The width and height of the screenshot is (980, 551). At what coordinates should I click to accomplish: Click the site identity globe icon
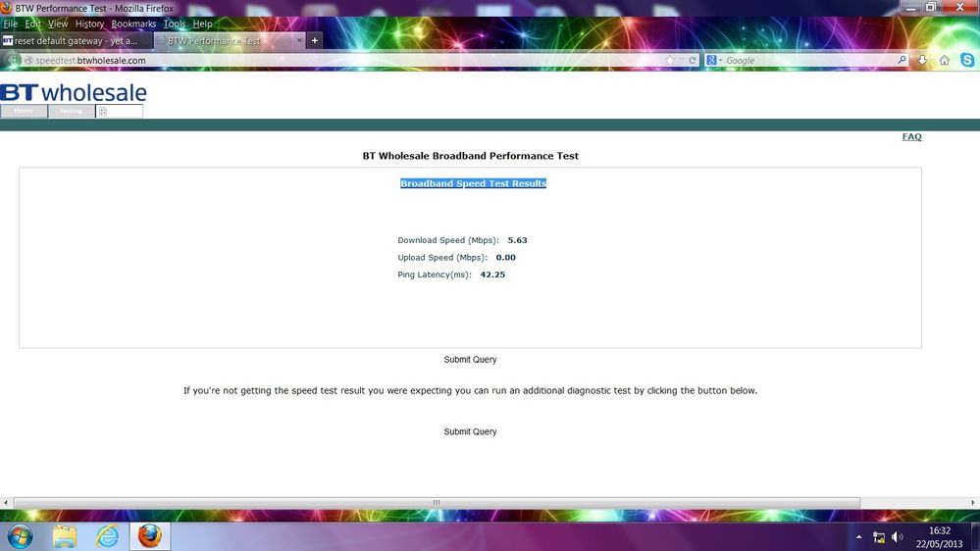(x=28, y=60)
